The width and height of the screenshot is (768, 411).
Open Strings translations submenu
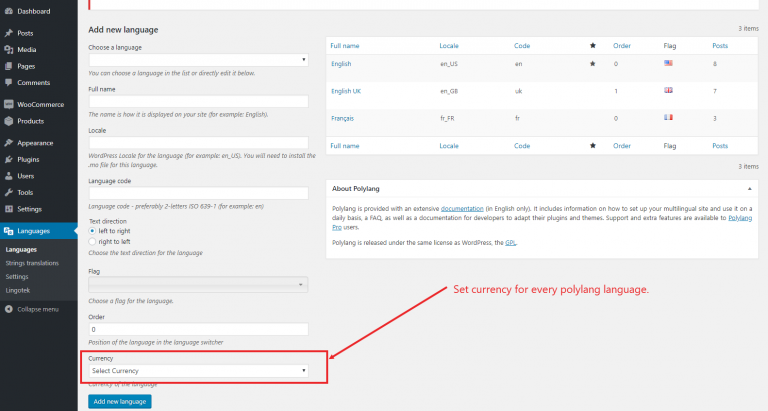pyautogui.click(x=32, y=263)
